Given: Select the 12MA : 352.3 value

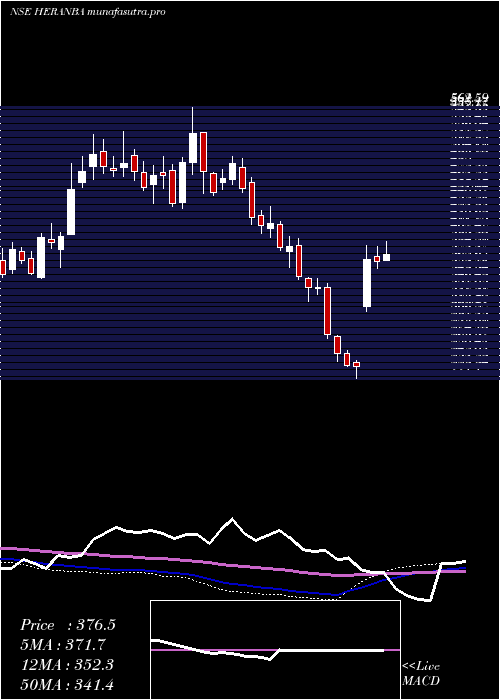Looking at the screenshot, I should [x=67, y=665].
